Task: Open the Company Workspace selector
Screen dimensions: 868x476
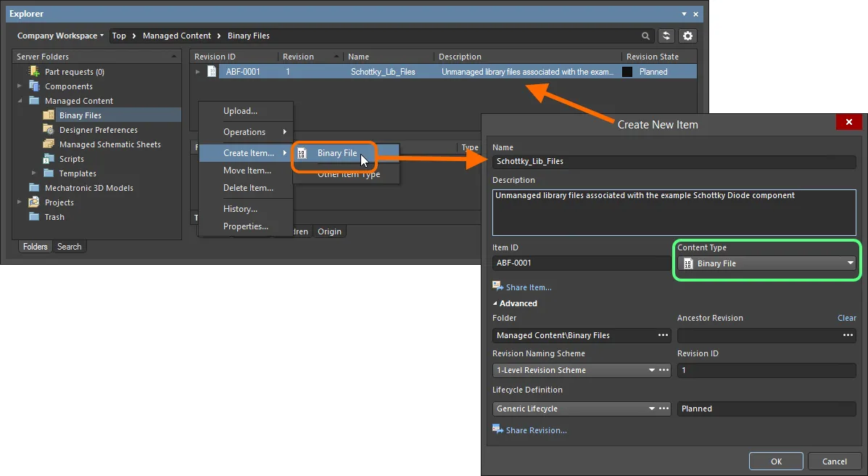Action: coord(60,35)
